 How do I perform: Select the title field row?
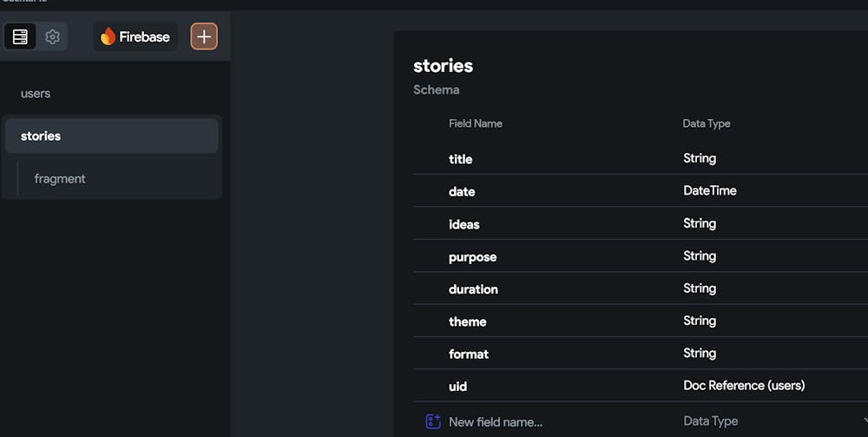click(x=461, y=159)
